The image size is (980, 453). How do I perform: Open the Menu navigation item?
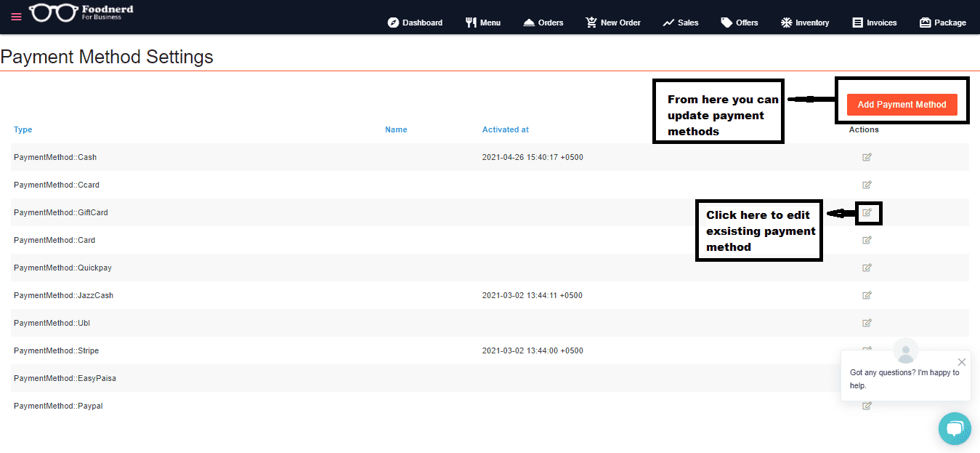pos(483,23)
